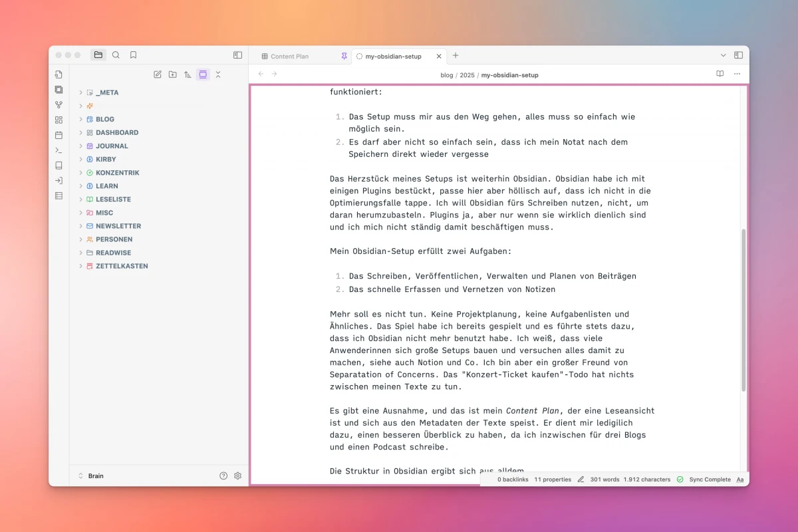Click 0 backlinks in status bar

[x=513, y=479]
